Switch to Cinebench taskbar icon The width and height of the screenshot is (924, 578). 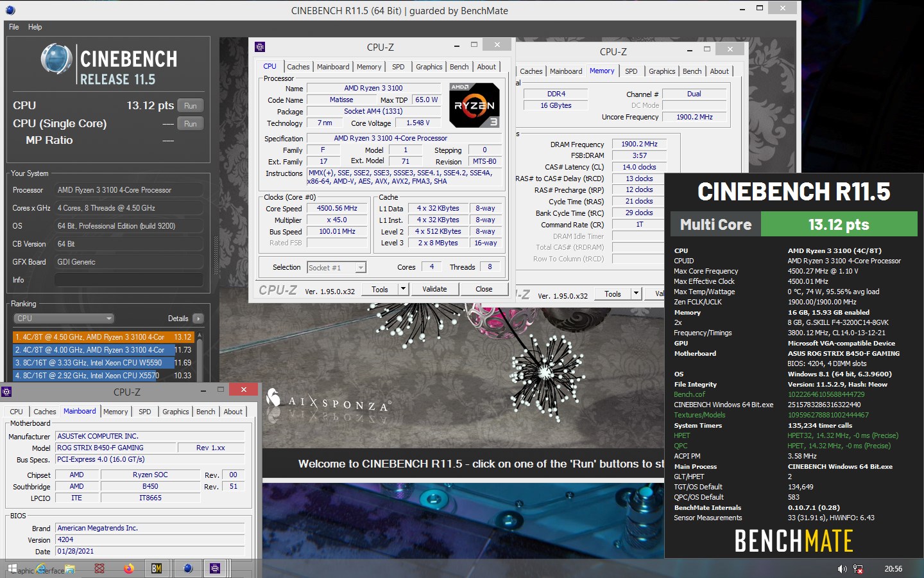[187, 568]
